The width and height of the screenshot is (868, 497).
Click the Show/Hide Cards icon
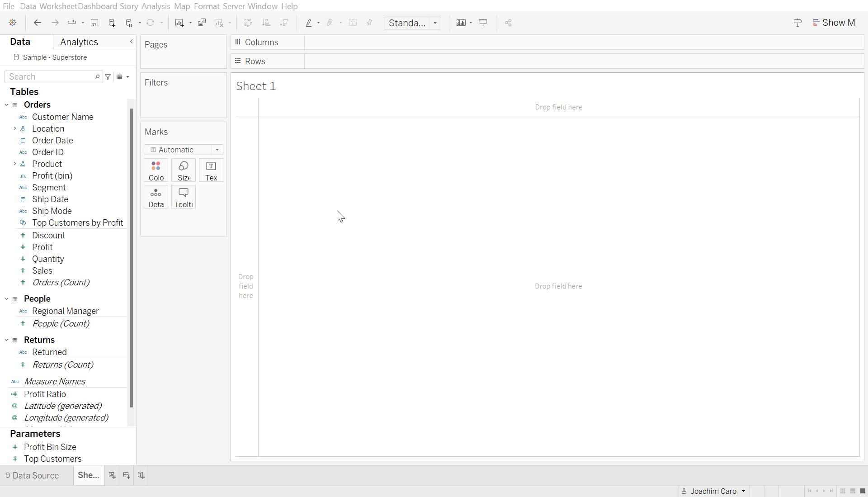coord(461,23)
